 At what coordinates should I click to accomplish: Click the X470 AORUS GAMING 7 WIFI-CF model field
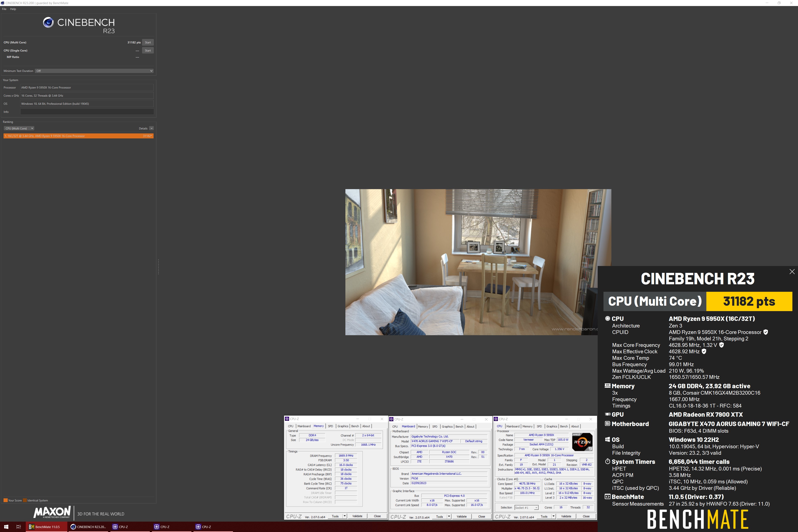[x=435, y=441]
